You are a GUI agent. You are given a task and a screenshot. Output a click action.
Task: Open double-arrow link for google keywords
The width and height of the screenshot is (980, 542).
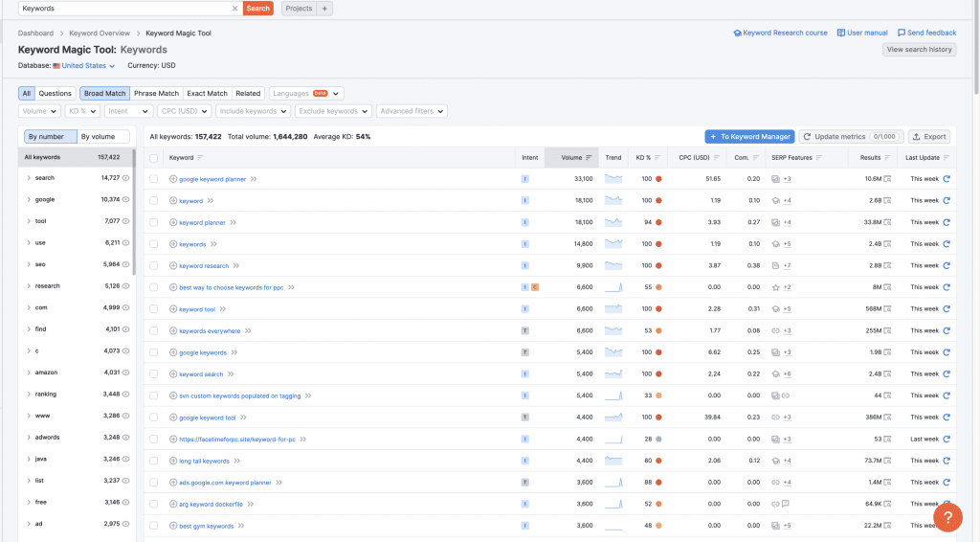pos(234,352)
